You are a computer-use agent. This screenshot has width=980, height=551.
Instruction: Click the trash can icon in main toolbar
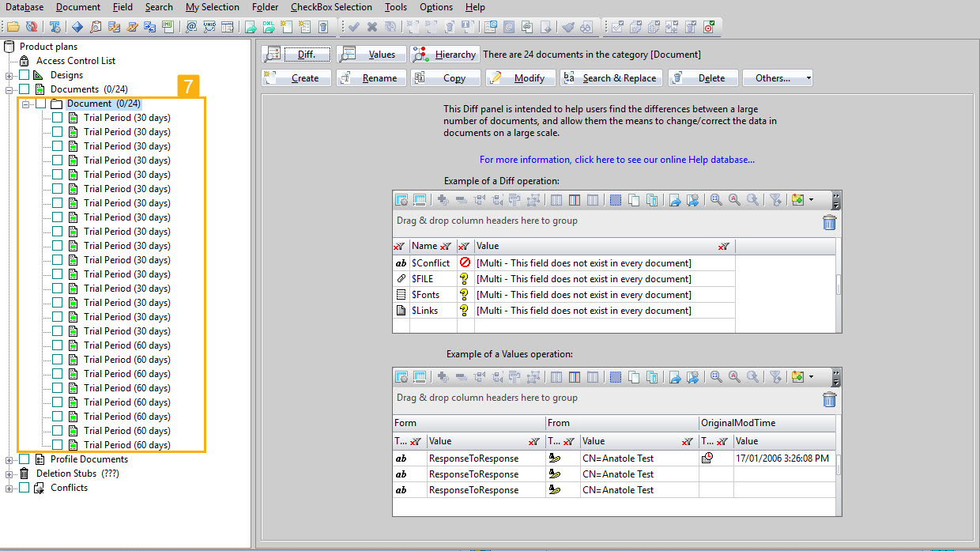[x=323, y=27]
